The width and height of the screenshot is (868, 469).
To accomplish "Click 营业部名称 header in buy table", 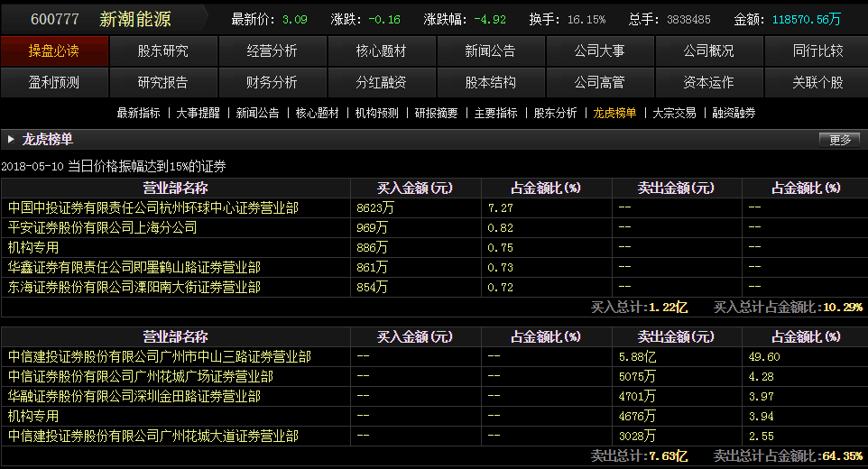I will point(175,188).
